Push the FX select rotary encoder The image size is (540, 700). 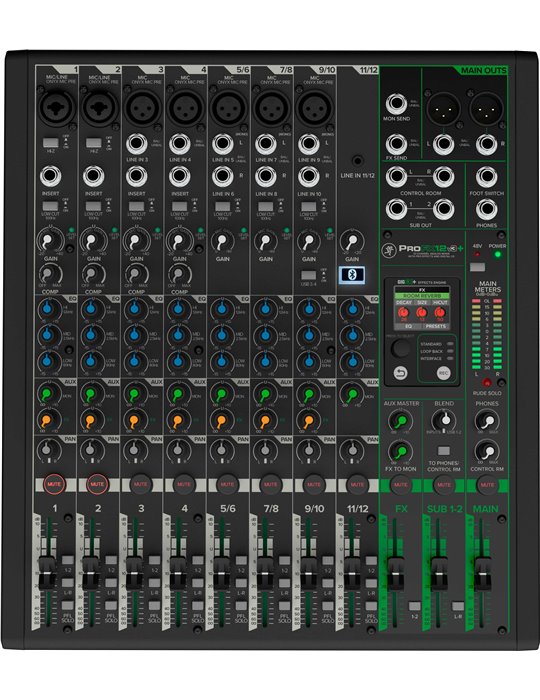coord(400,348)
